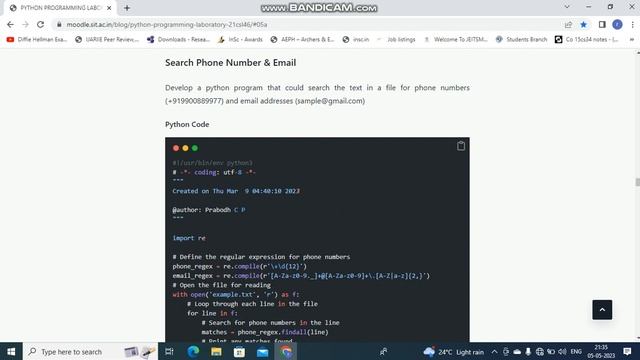Image resolution: width=640 pixels, height=360 pixels.
Task: Click the phone_regex code line
Action: point(240,266)
